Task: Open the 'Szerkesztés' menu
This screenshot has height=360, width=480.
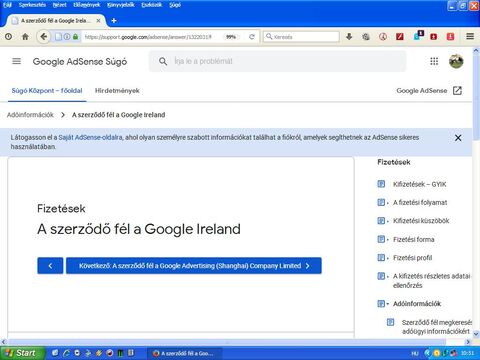Action: (32, 5)
